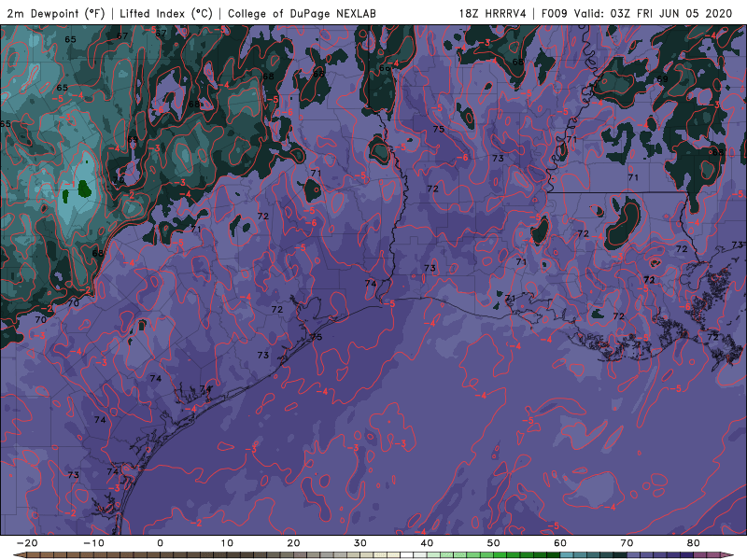Click the 50 label on the colorbar
Image resolution: width=747 pixels, height=560 pixels.
point(494,543)
